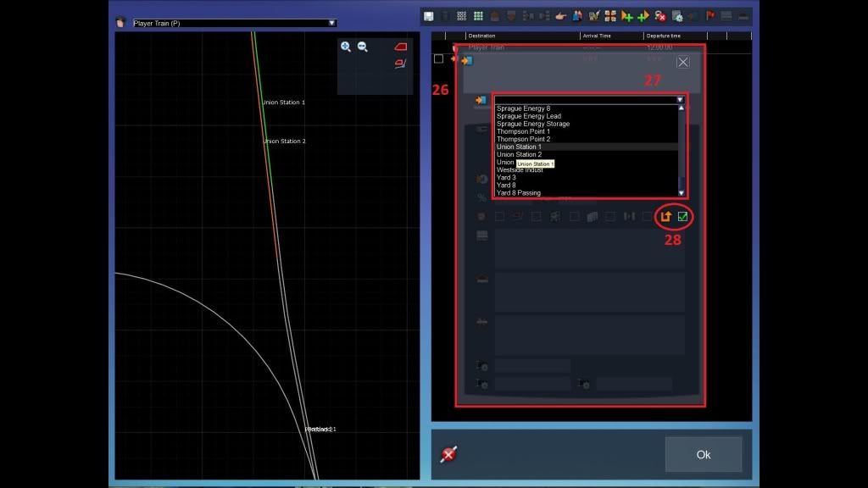Click the zoom in magnifier on the map
The height and width of the screenshot is (488, 868).
click(x=346, y=47)
